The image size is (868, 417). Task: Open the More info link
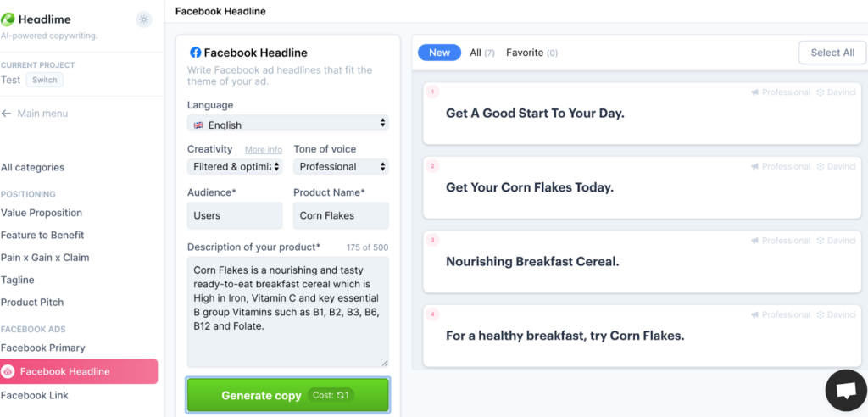coord(264,150)
